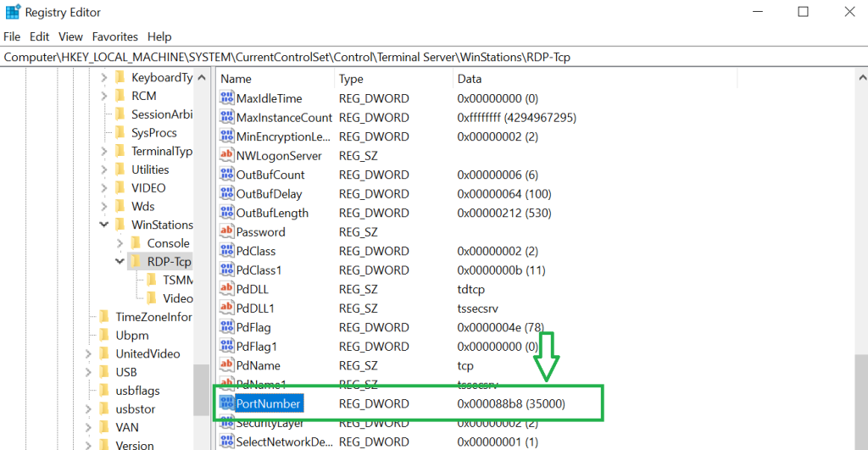
Task: Click the PdDLL string value icon
Action: [x=226, y=288]
